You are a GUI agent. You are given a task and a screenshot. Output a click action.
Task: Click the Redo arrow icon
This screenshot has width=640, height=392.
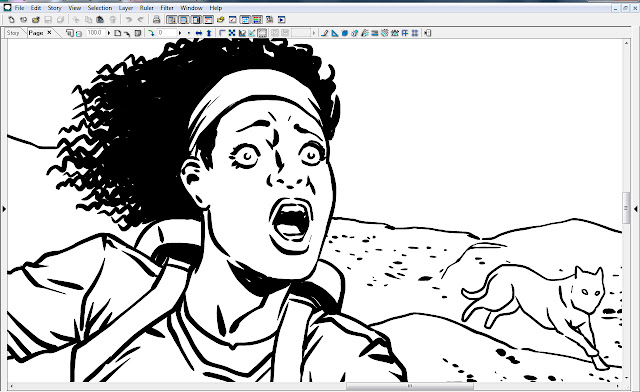pos(140,20)
